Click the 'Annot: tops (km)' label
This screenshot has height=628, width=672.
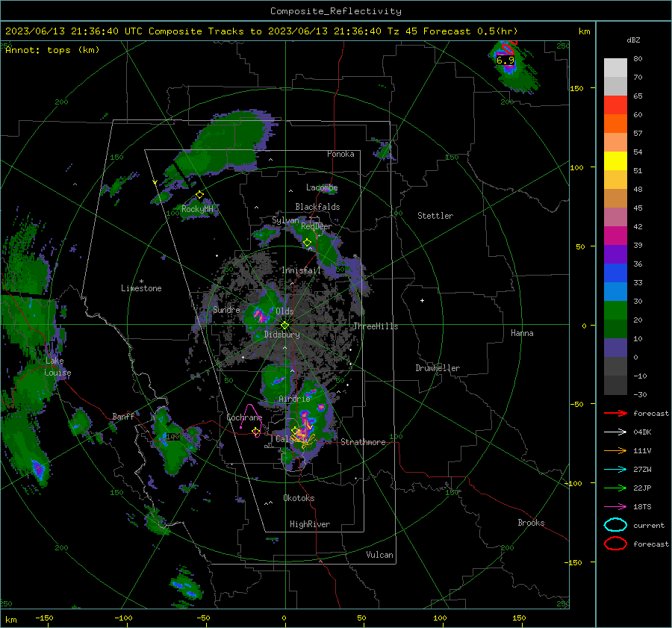(x=52, y=50)
